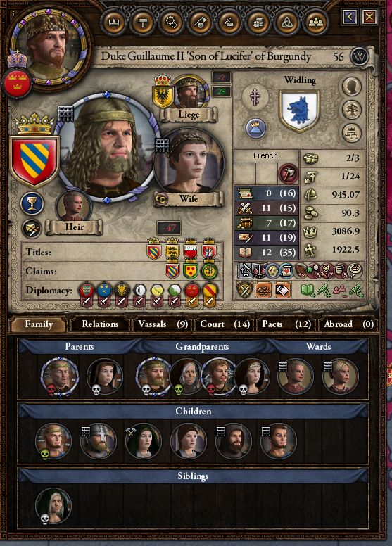Switch to the Relations tab
Image resolution: width=392 pixels, height=546 pixels.
100,324
